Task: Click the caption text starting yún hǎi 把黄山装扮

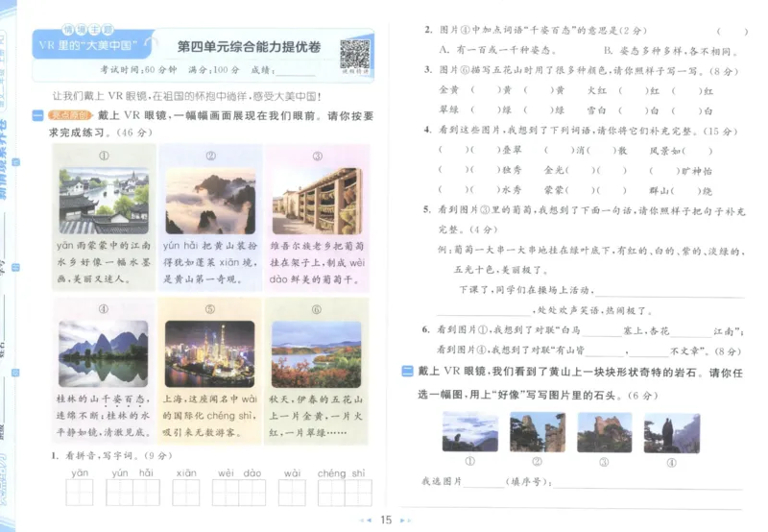Action: [210, 262]
